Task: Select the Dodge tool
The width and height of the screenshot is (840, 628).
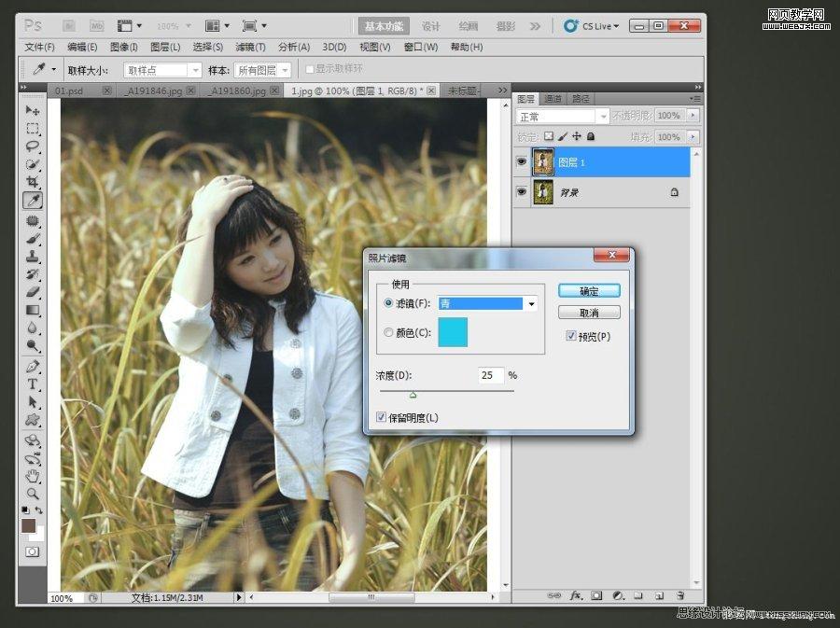Action: [x=33, y=345]
